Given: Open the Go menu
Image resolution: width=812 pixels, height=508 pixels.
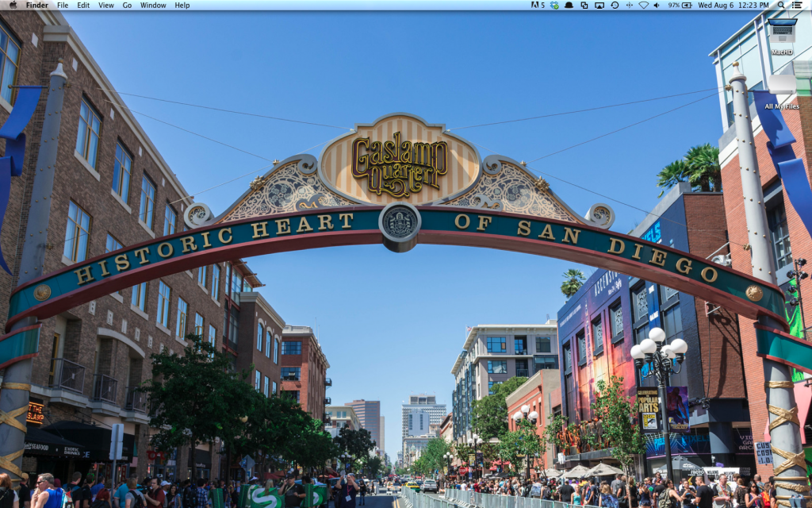Looking at the screenshot, I should click(x=128, y=6).
